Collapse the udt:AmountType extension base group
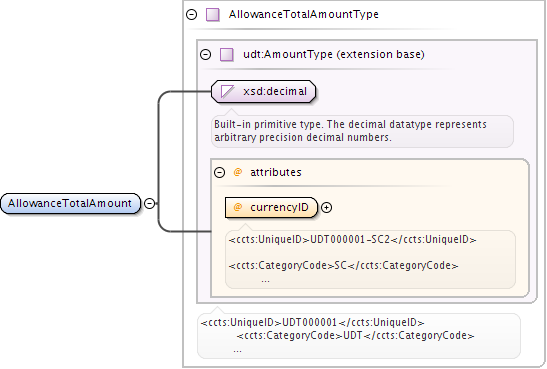 click(205, 54)
